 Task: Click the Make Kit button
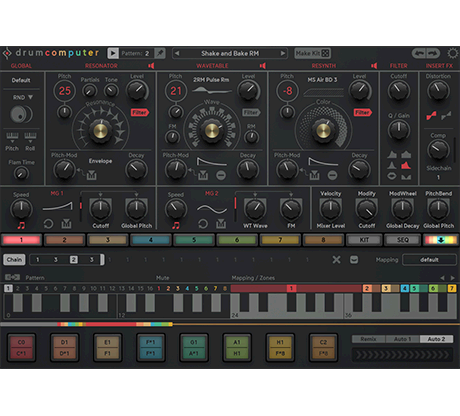(x=312, y=53)
